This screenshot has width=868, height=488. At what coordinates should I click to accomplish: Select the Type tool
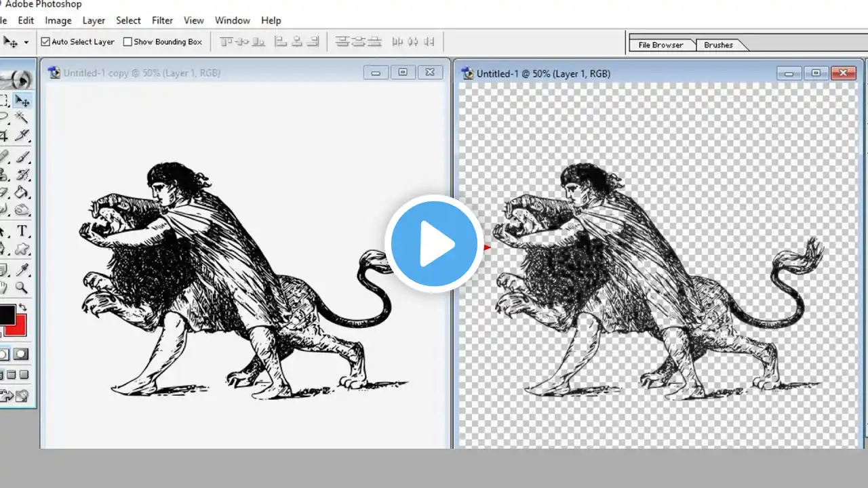point(22,232)
